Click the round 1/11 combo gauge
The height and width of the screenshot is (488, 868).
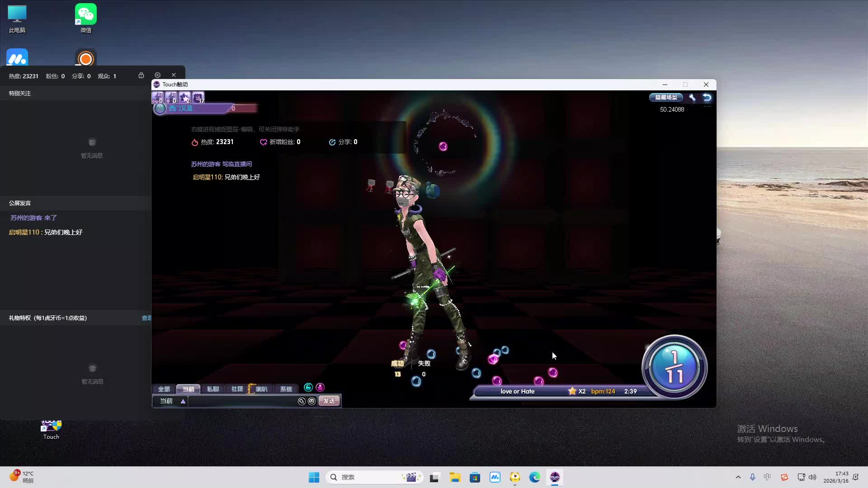(x=674, y=367)
